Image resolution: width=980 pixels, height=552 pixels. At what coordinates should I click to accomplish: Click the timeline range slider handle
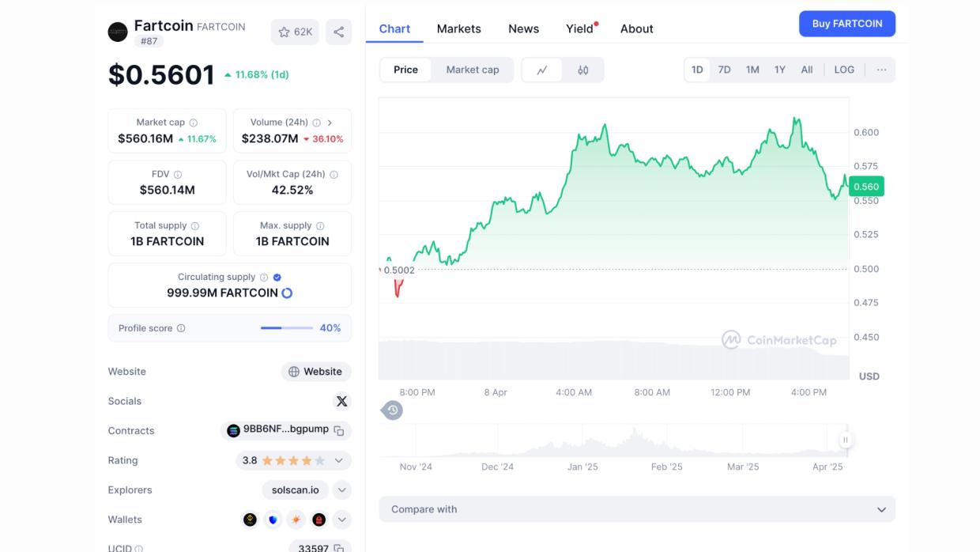[845, 440]
